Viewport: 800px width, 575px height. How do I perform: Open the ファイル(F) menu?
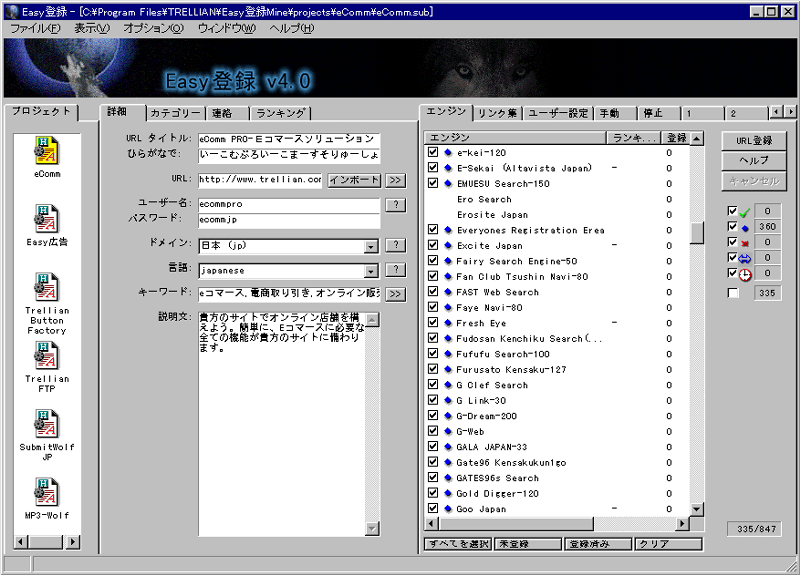pyautogui.click(x=35, y=29)
